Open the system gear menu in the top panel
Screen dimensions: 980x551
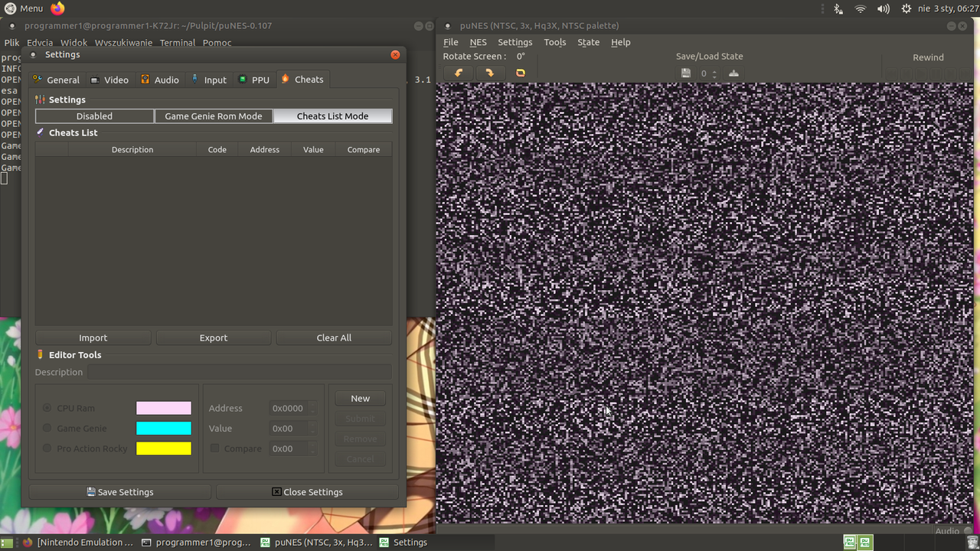(906, 8)
